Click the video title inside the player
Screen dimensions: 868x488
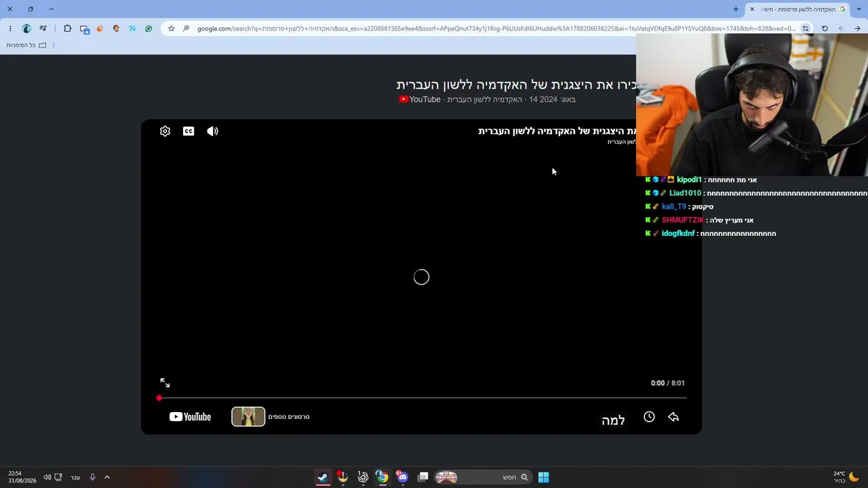pyautogui.click(x=557, y=131)
